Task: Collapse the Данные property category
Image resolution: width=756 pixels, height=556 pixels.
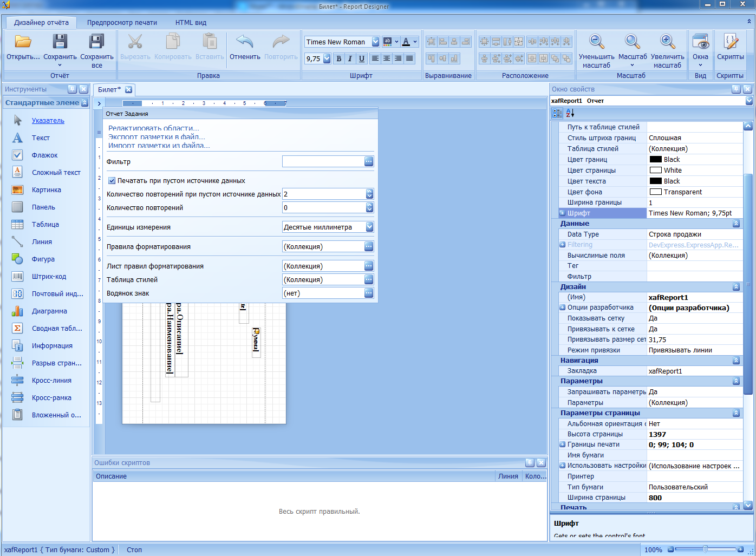Action: point(736,224)
